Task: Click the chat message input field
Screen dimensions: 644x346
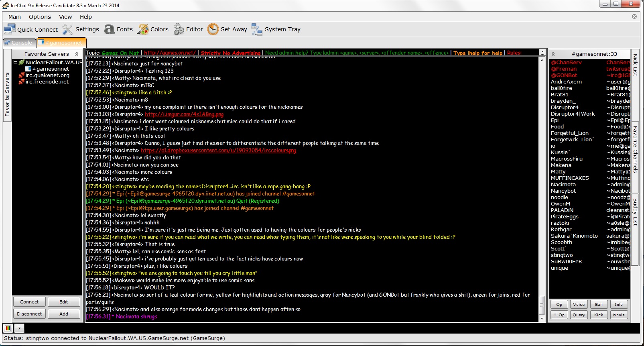Action: pos(321,328)
